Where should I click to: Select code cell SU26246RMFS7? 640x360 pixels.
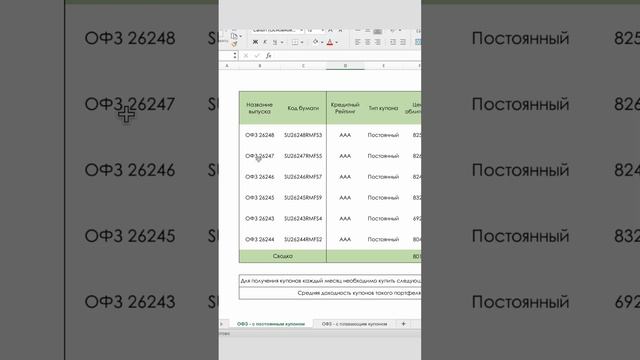[x=303, y=177]
